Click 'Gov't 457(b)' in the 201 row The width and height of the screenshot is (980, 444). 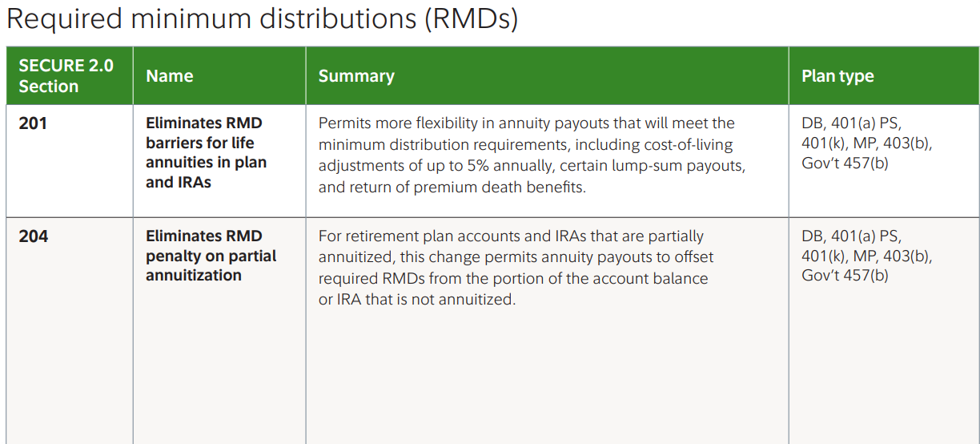pos(845,163)
